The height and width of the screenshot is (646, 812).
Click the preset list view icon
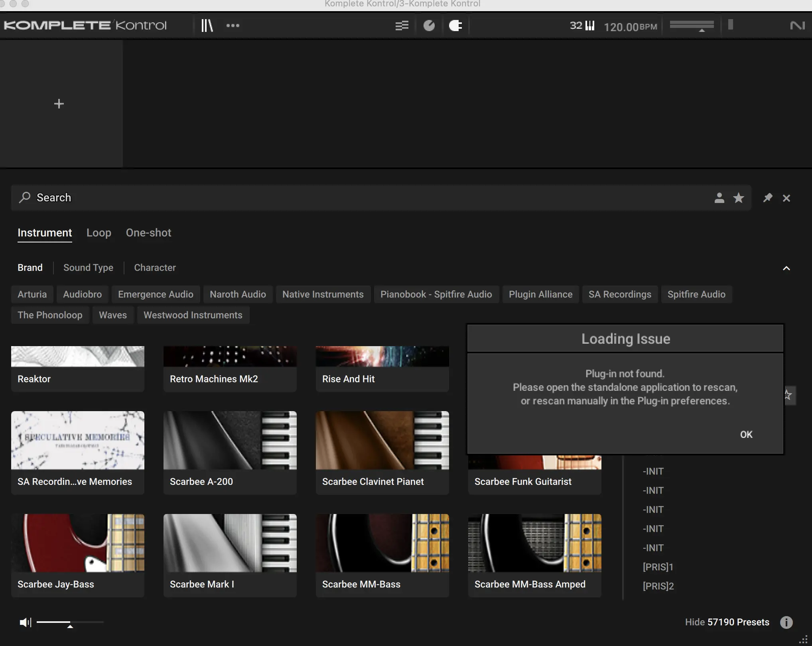pos(402,26)
